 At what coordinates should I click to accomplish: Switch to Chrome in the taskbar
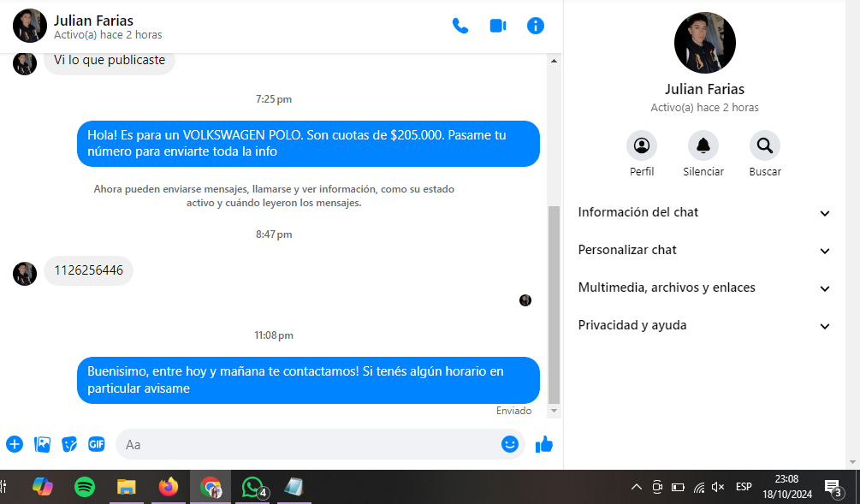pos(211,486)
